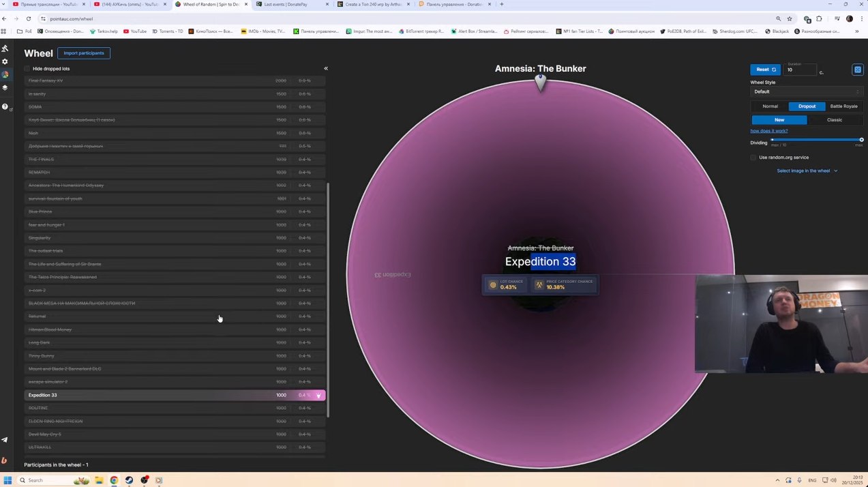Open the bookmarks apps grid icon
The image size is (868, 487).
click(x=4, y=31)
